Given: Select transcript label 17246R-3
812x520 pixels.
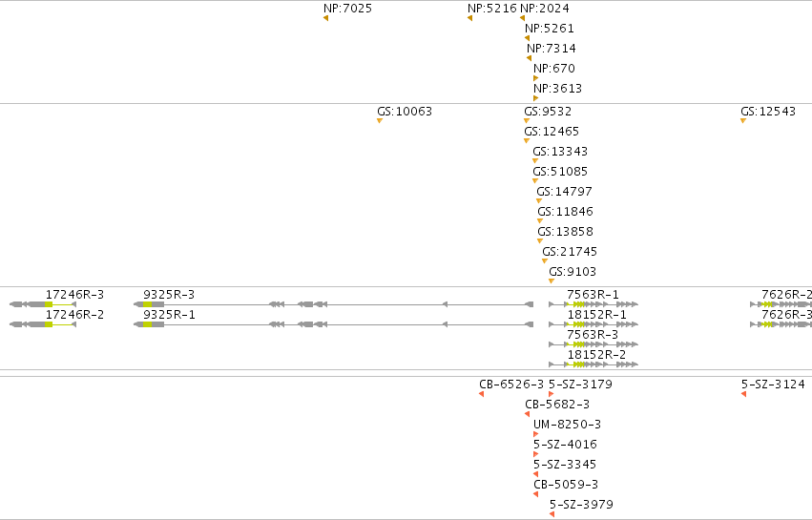Looking at the screenshot, I should (74, 295).
